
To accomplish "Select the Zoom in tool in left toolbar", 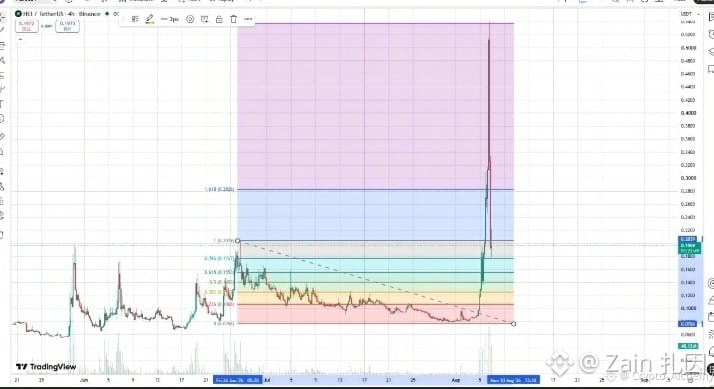I will coord(2,152).
